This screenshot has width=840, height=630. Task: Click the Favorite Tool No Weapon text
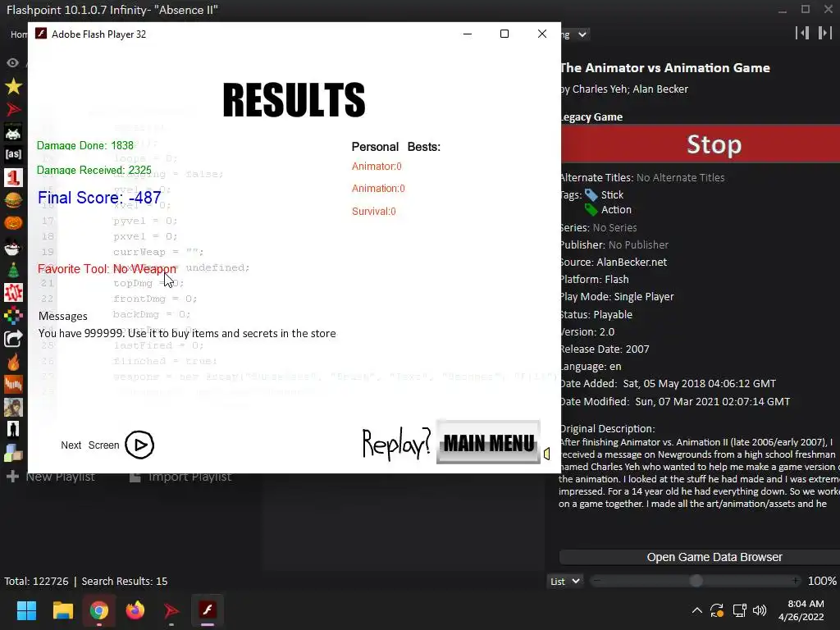[107, 269]
